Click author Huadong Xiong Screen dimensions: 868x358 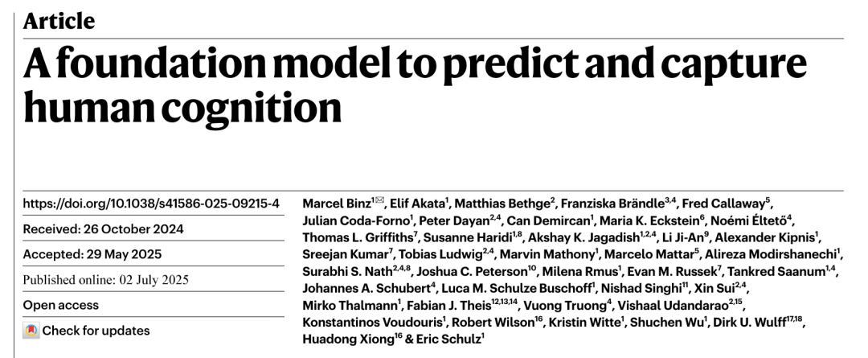point(348,339)
